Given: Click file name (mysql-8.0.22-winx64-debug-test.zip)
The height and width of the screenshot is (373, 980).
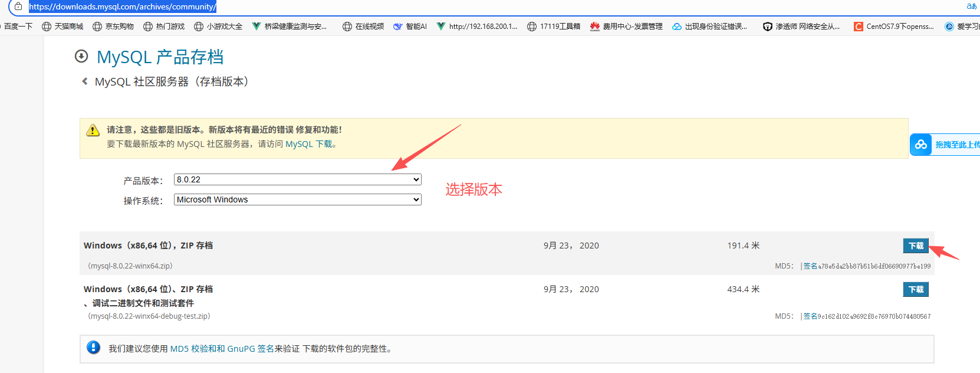Looking at the screenshot, I should (149, 316).
